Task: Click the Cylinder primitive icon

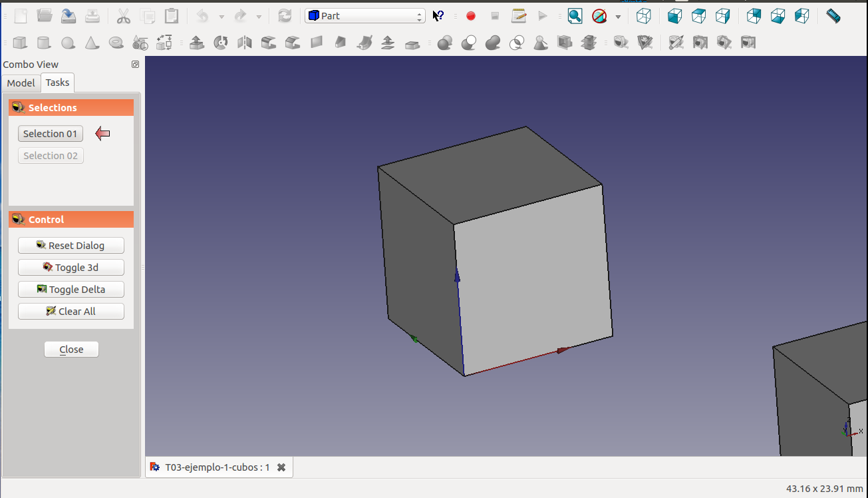Action: coord(44,43)
